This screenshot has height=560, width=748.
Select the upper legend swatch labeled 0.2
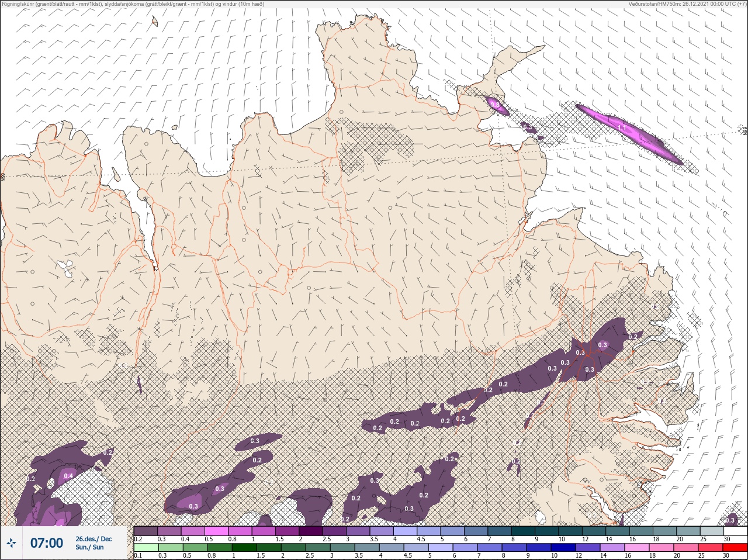coord(146,531)
